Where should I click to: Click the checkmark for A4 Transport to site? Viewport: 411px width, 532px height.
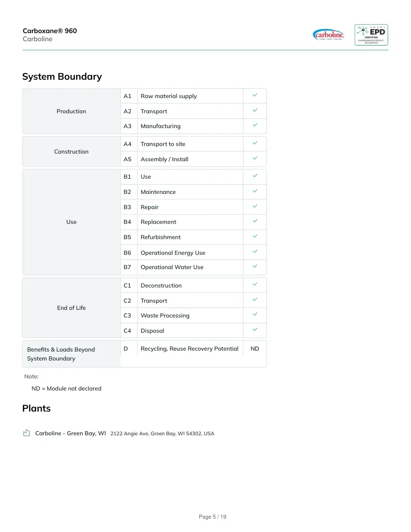[x=255, y=143]
